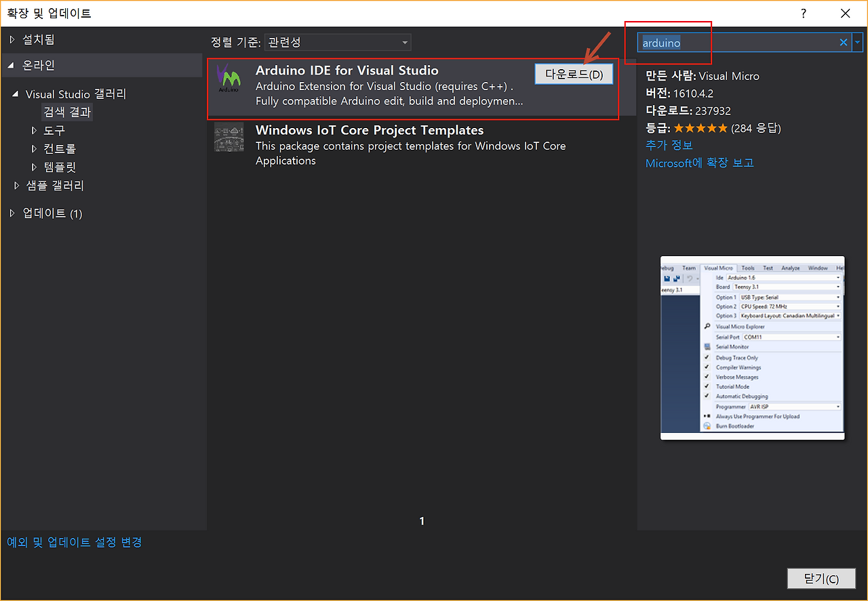The height and width of the screenshot is (601, 868).
Task: Expand the 설치됨 tree node
Action: [12, 40]
